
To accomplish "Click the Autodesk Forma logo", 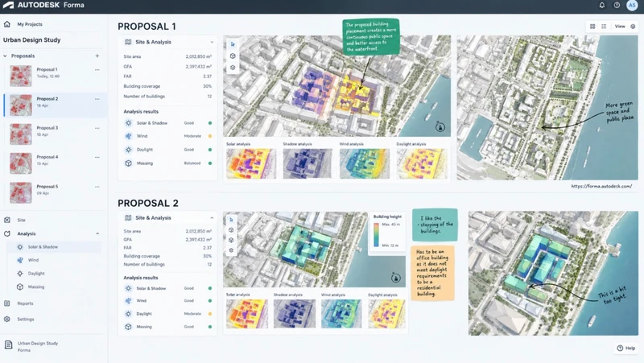I will [43, 6].
